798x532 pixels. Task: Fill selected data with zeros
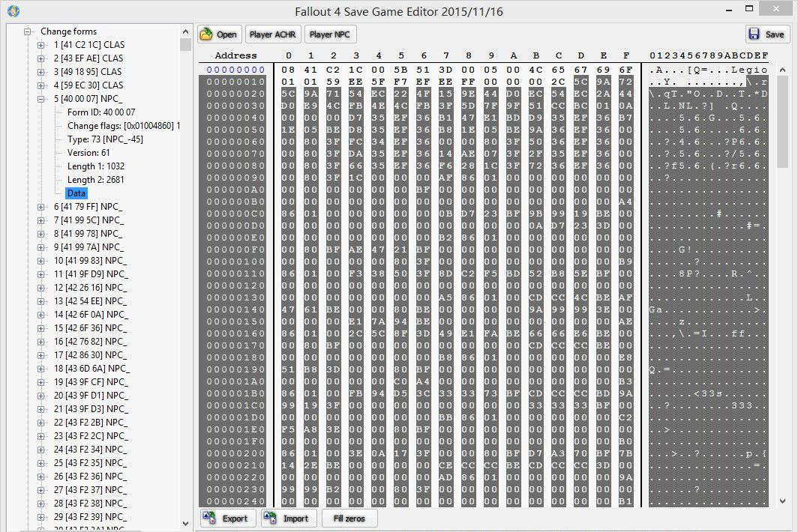pyautogui.click(x=349, y=519)
